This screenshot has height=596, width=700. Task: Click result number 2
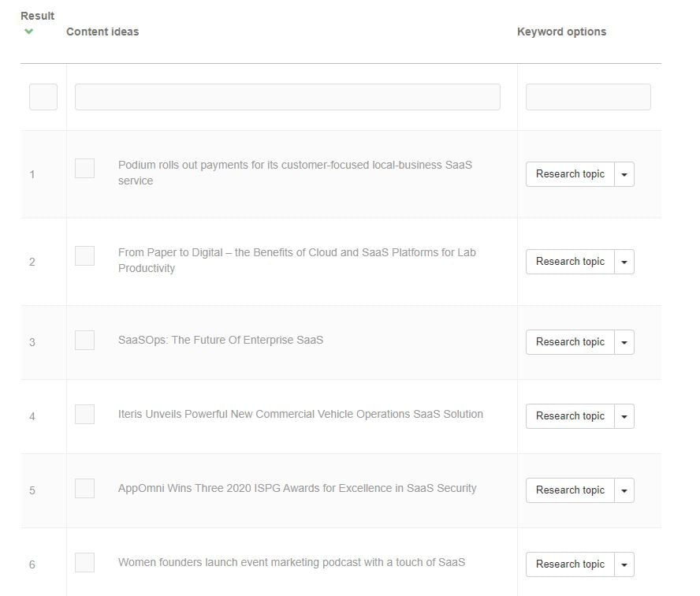click(32, 262)
